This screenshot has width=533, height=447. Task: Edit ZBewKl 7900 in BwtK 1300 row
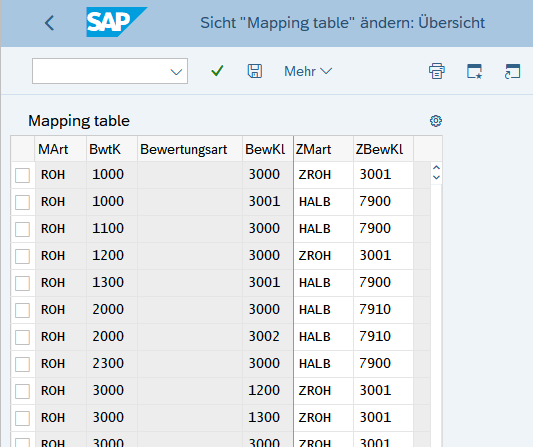[x=383, y=283]
